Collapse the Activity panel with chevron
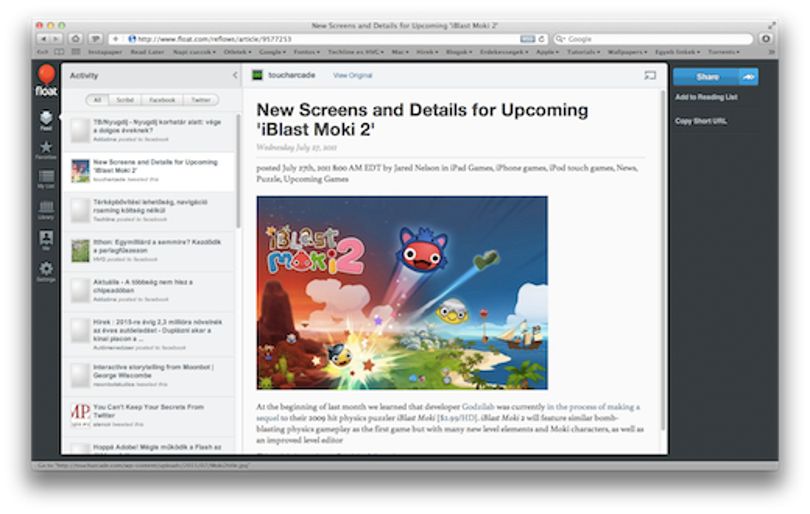Image resolution: width=810 pixels, height=514 pixels. pos(235,75)
